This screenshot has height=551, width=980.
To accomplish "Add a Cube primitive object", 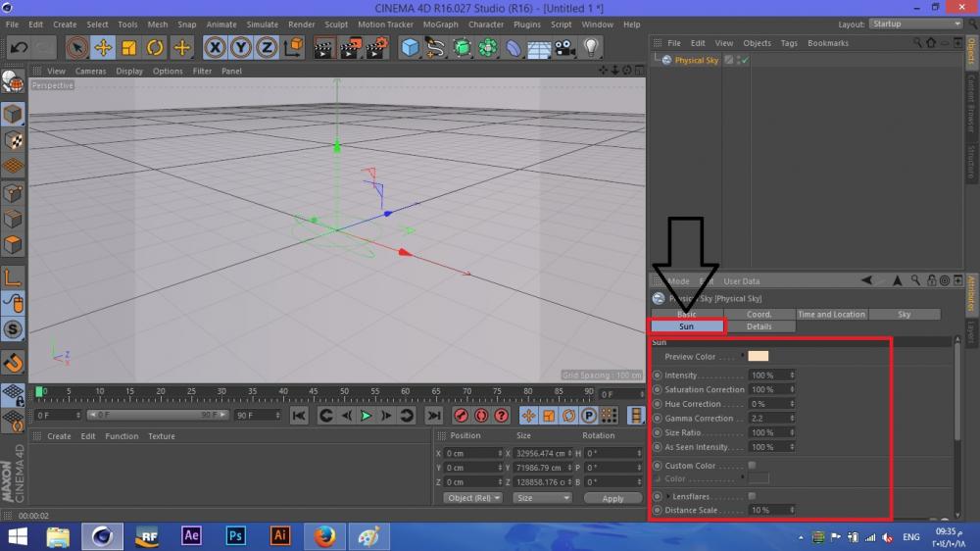I will click(410, 47).
